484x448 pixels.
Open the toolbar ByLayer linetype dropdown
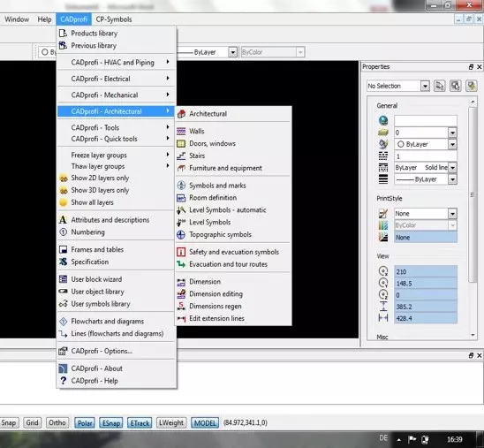click(x=233, y=52)
